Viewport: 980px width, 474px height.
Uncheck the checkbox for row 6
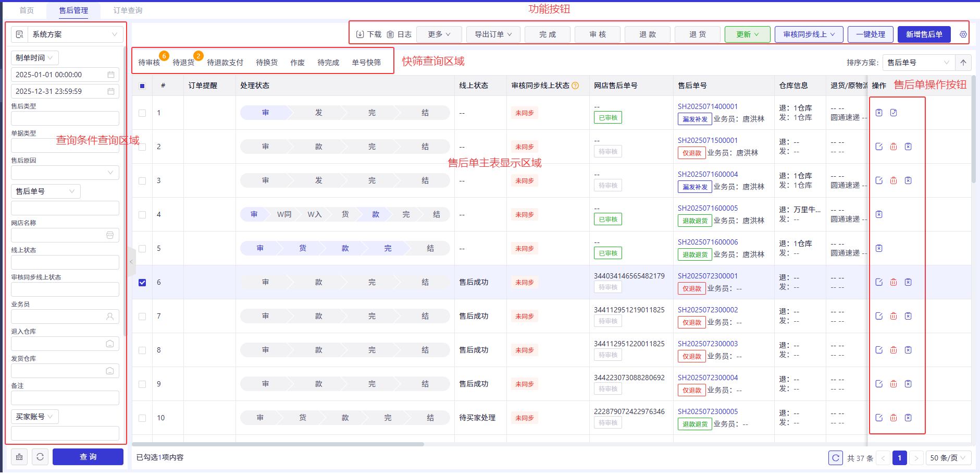pyautogui.click(x=142, y=283)
